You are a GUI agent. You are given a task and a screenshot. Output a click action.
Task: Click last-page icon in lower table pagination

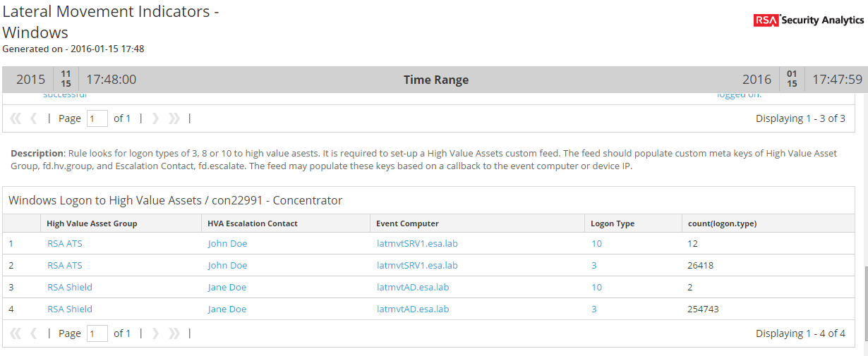[174, 333]
